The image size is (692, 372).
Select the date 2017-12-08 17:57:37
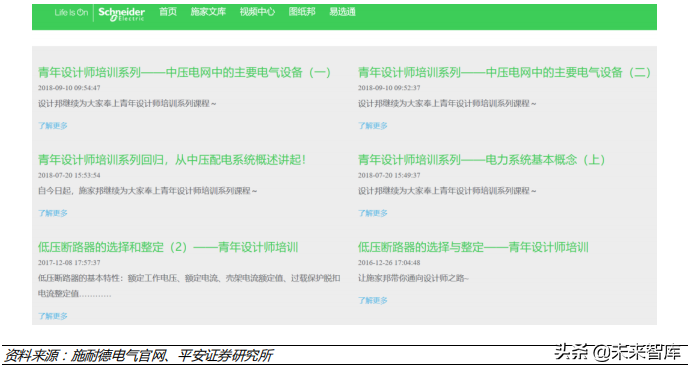[69, 263]
